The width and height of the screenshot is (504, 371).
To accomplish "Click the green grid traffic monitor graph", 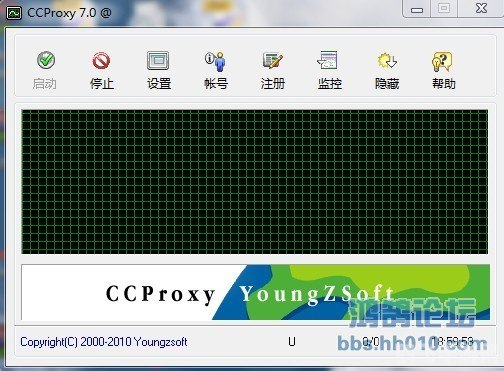I will (x=255, y=182).
